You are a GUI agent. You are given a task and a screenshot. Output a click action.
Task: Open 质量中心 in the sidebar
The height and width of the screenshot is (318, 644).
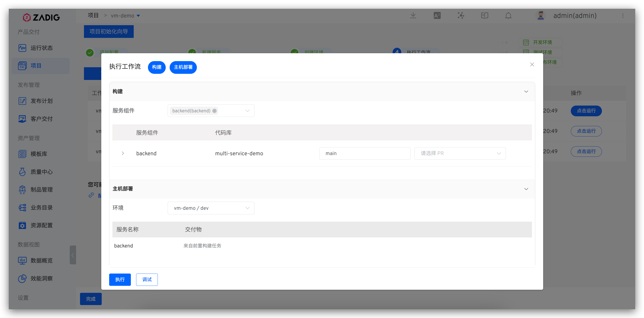[x=41, y=172]
